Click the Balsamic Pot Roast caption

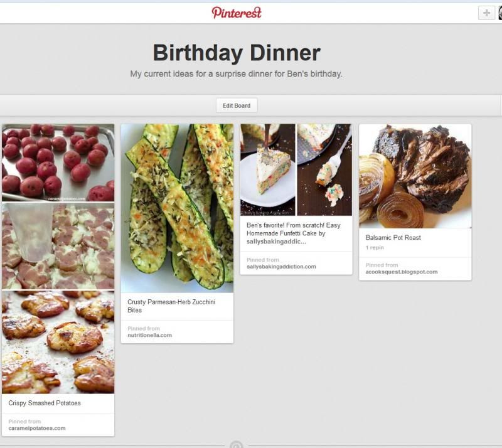(x=393, y=238)
